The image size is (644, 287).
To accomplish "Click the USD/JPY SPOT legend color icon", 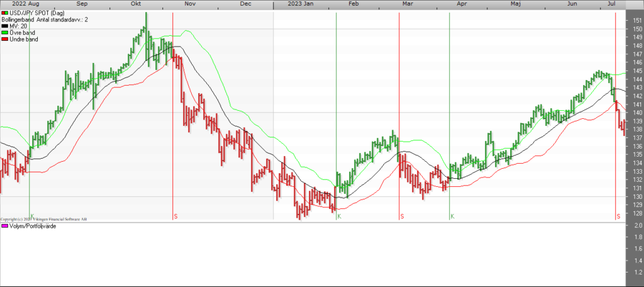I will click(5, 13).
